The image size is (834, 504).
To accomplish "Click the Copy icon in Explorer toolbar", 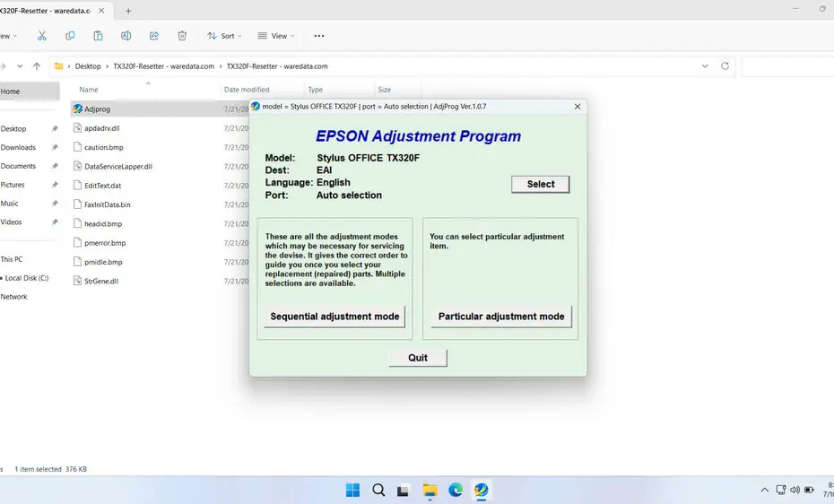I will 70,36.
